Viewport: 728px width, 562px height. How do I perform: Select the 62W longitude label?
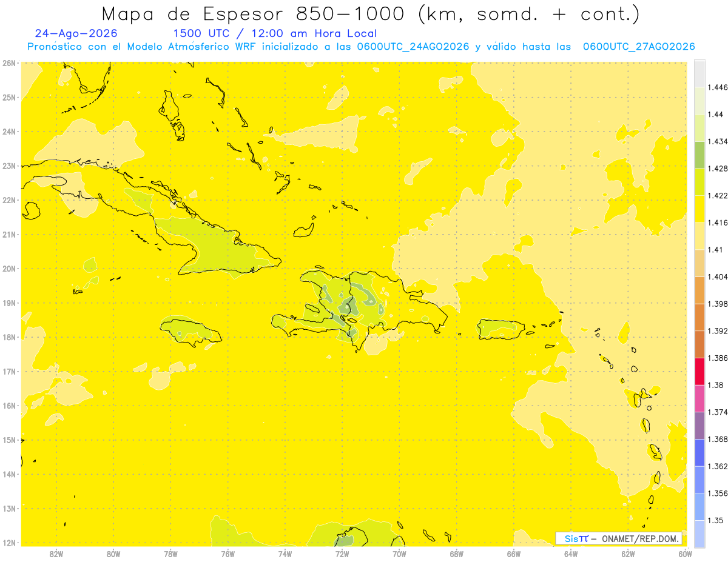point(629,554)
